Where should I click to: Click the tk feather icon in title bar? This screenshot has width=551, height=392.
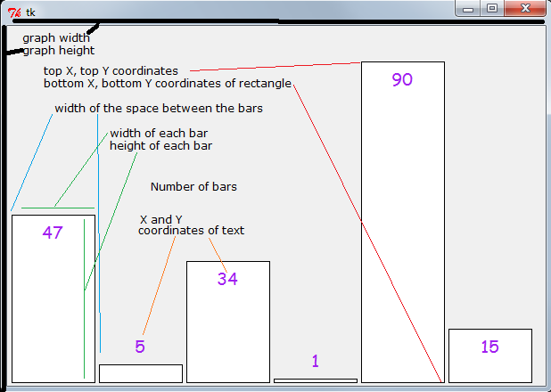pyautogui.click(x=14, y=12)
